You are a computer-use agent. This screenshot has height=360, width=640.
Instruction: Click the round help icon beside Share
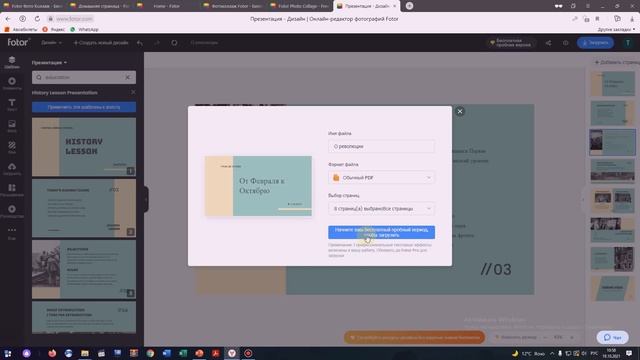pyautogui.click(x=565, y=42)
